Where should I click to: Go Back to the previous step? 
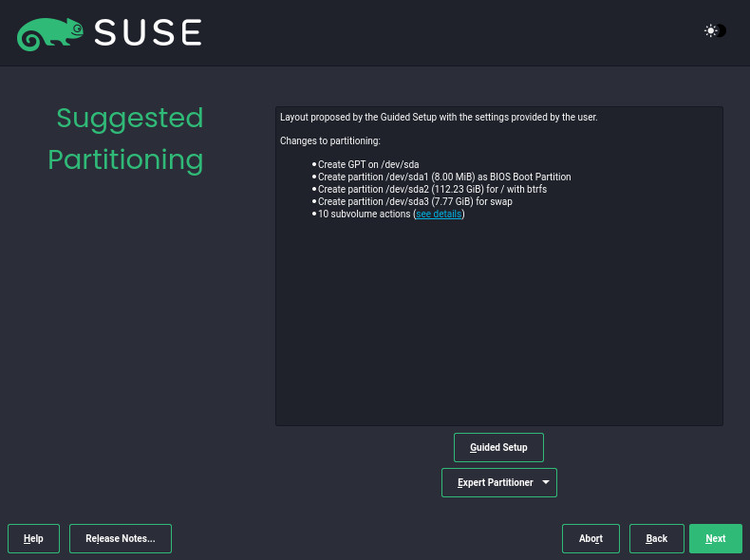657,538
